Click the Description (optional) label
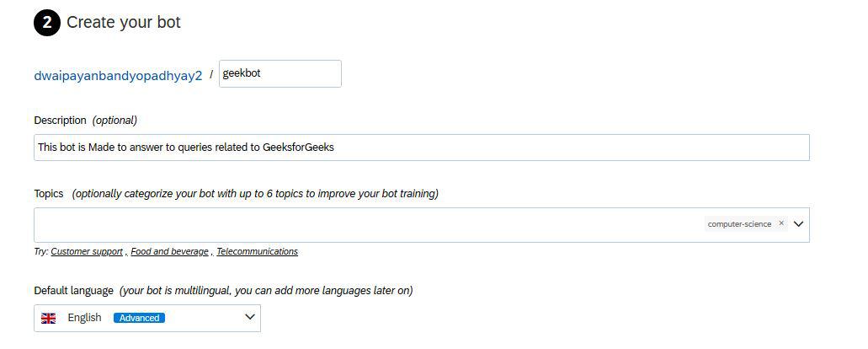Viewport: 868px width, 349px height. (85, 120)
